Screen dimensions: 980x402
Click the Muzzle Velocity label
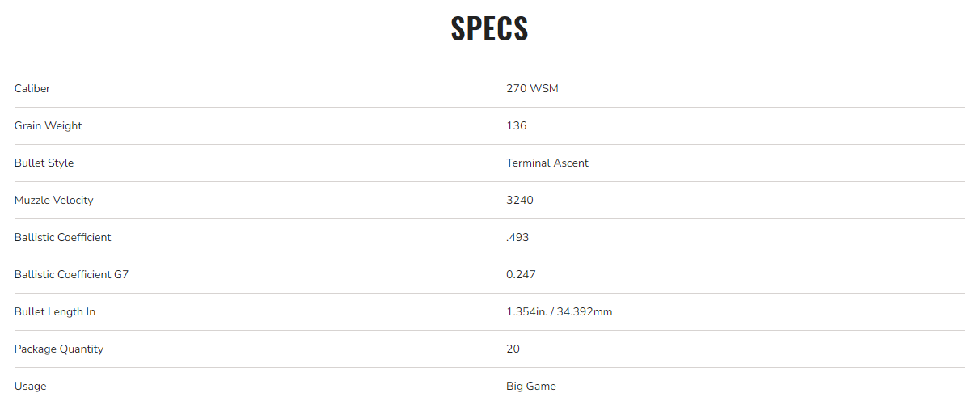coord(53,200)
